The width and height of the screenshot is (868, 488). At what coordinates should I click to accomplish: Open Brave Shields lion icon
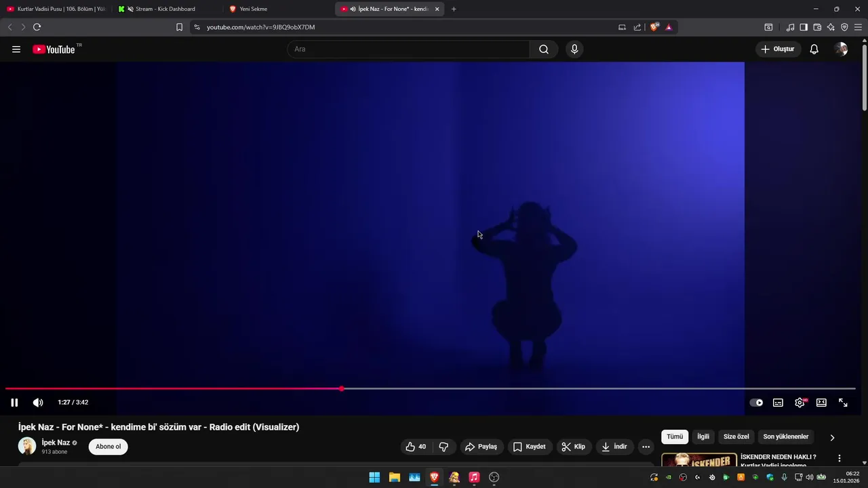(654, 27)
